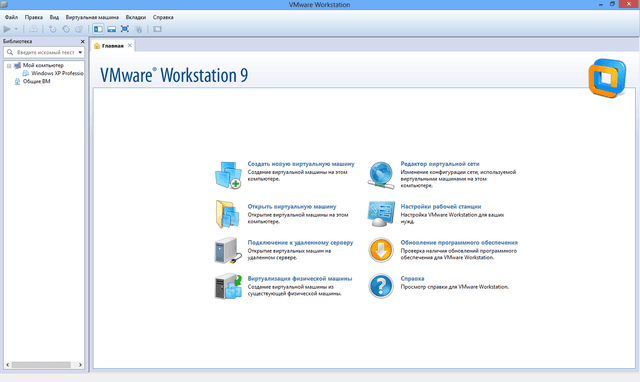This screenshot has width=640, height=382.
Task: Toggle the Library sidebar view icon
Action: point(98,29)
